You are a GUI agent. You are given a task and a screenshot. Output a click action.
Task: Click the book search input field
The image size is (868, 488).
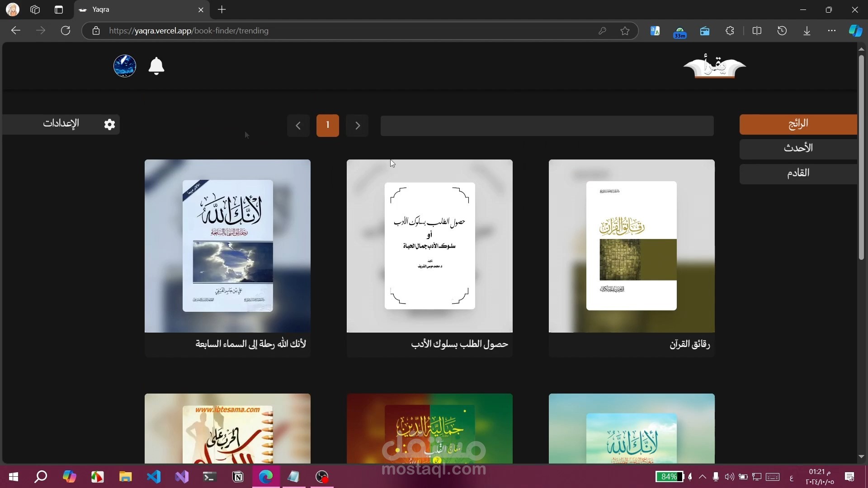[x=547, y=126]
